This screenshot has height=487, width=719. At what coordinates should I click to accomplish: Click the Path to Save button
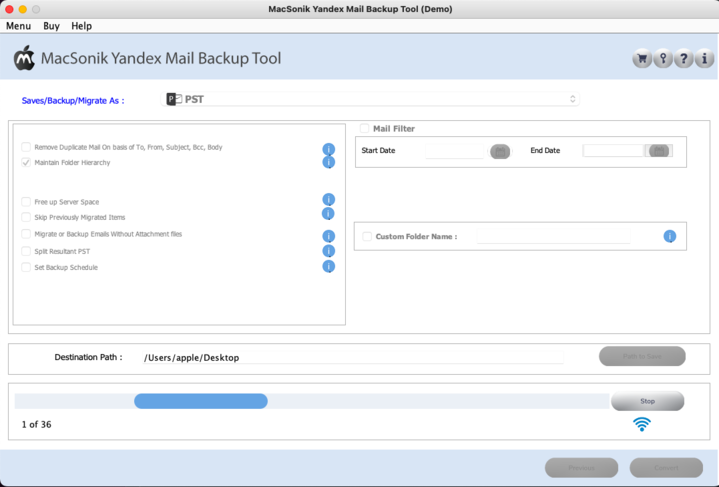[642, 356]
